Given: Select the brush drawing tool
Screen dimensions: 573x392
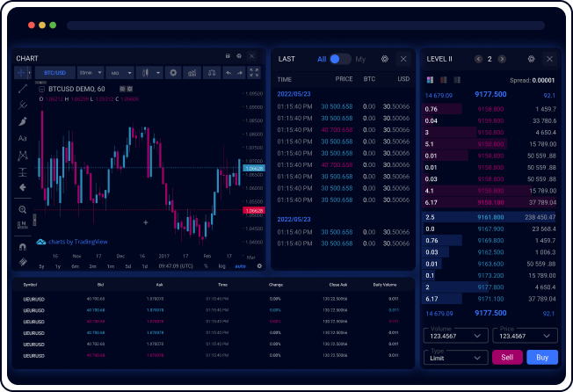Looking at the screenshot, I should [23, 121].
